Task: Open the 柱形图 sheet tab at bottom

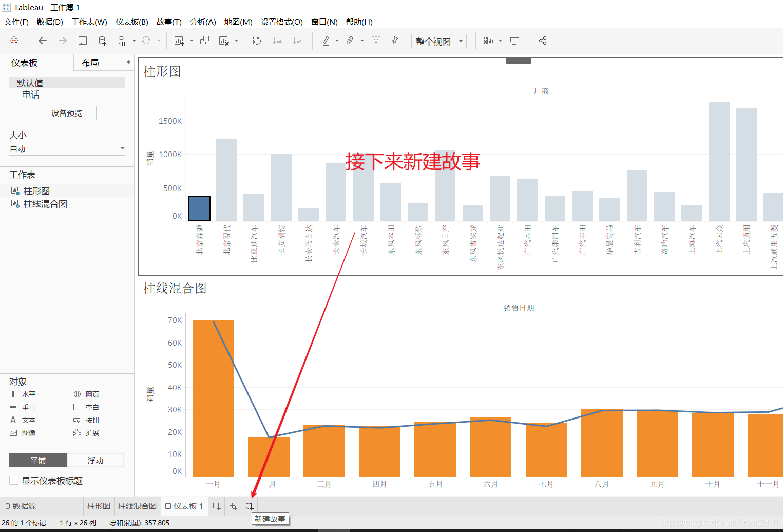Action: [99, 506]
